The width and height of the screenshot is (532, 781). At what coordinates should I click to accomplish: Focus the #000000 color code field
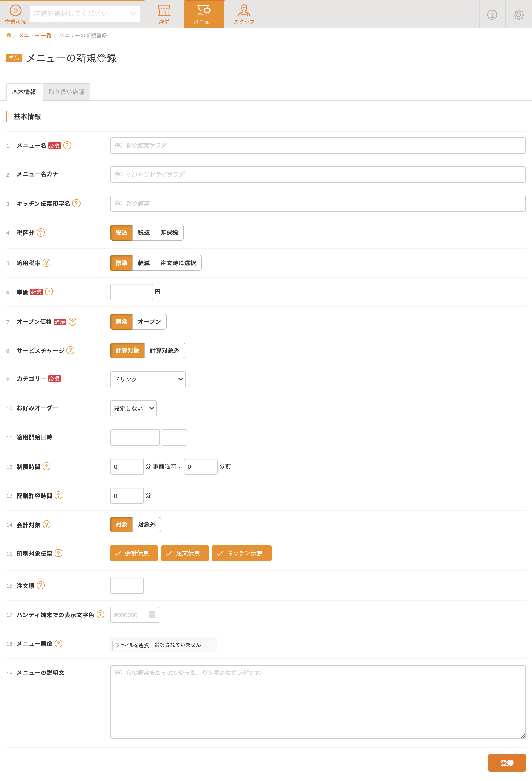click(x=127, y=615)
